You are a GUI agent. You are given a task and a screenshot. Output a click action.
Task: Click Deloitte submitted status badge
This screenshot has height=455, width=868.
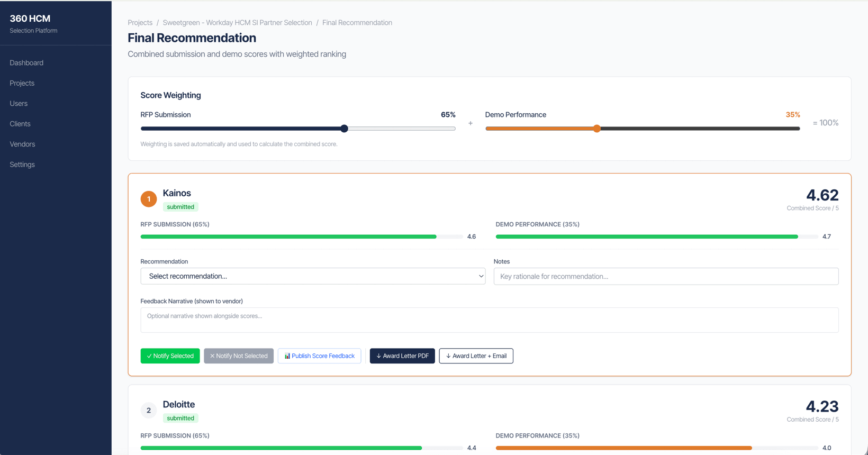coord(180,418)
